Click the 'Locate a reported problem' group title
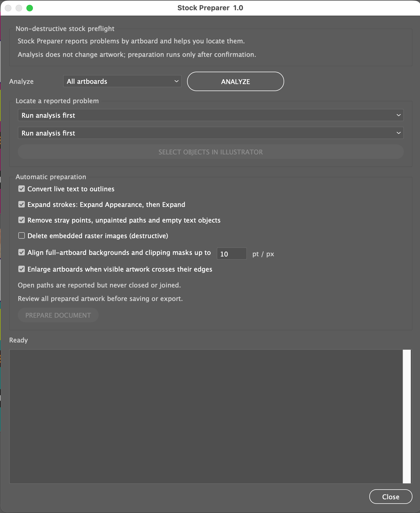 tap(57, 101)
